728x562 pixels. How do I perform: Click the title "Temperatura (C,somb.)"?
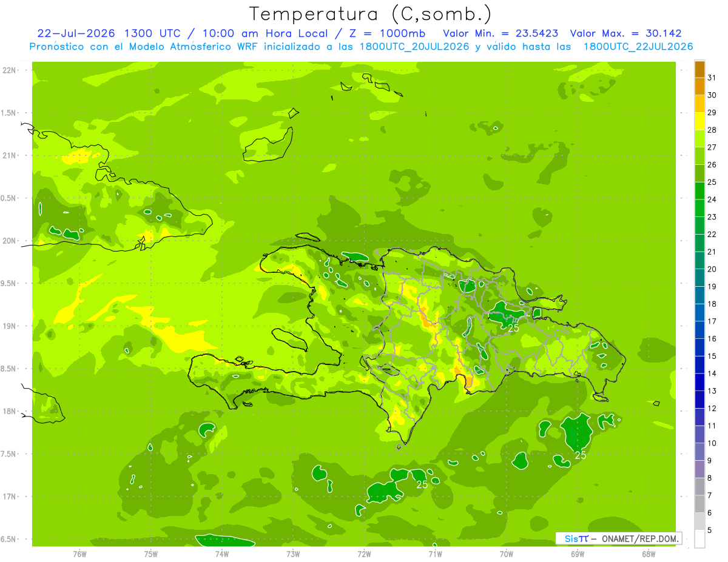371,14
